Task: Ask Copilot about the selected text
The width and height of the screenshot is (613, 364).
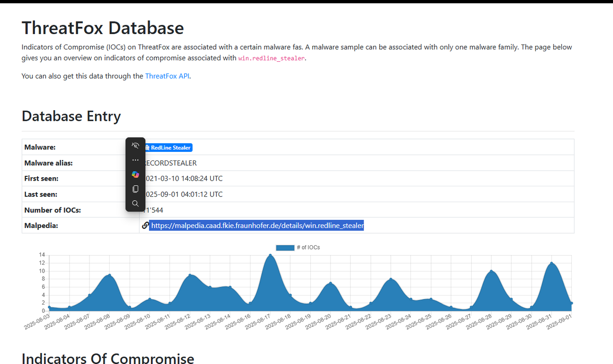Action: [136, 174]
